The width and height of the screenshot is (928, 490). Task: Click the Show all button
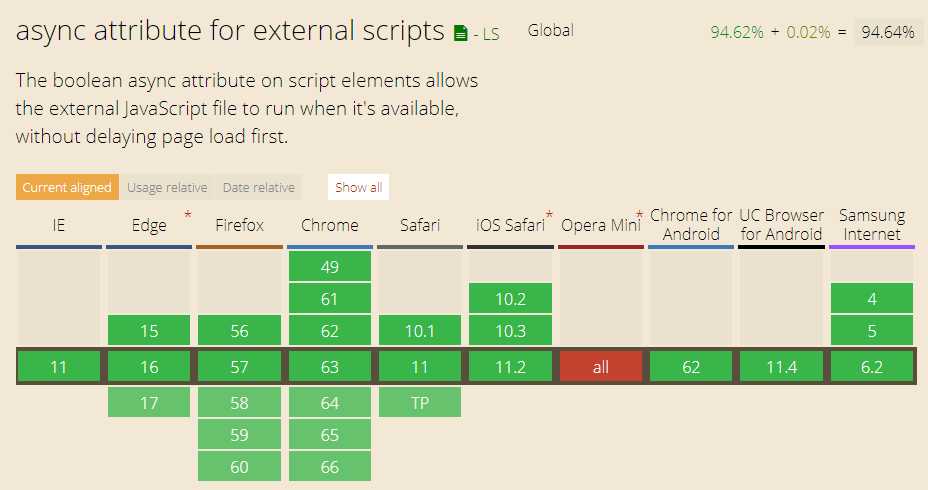(x=358, y=187)
